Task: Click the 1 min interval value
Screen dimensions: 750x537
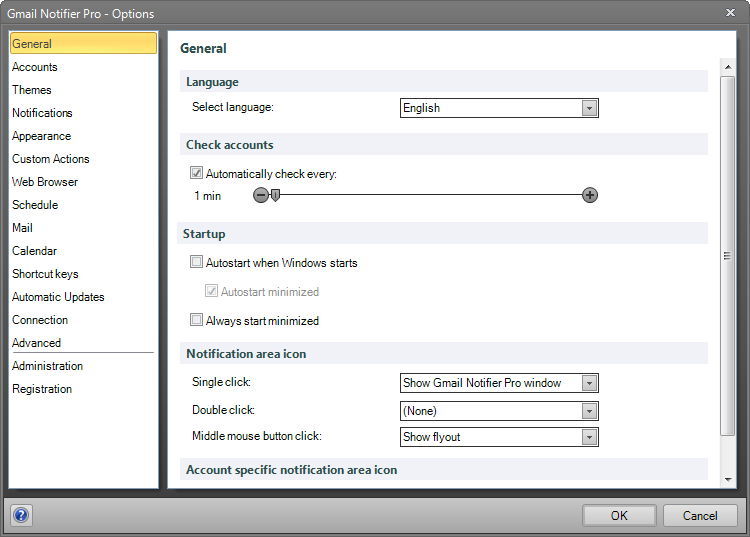Action: coord(208,196)
